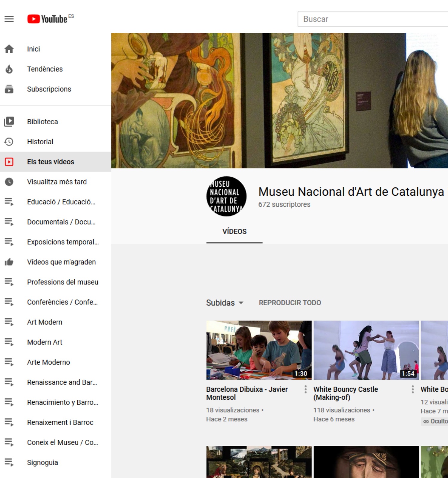Open Inici in the sidebar

(x=56, y=49)
